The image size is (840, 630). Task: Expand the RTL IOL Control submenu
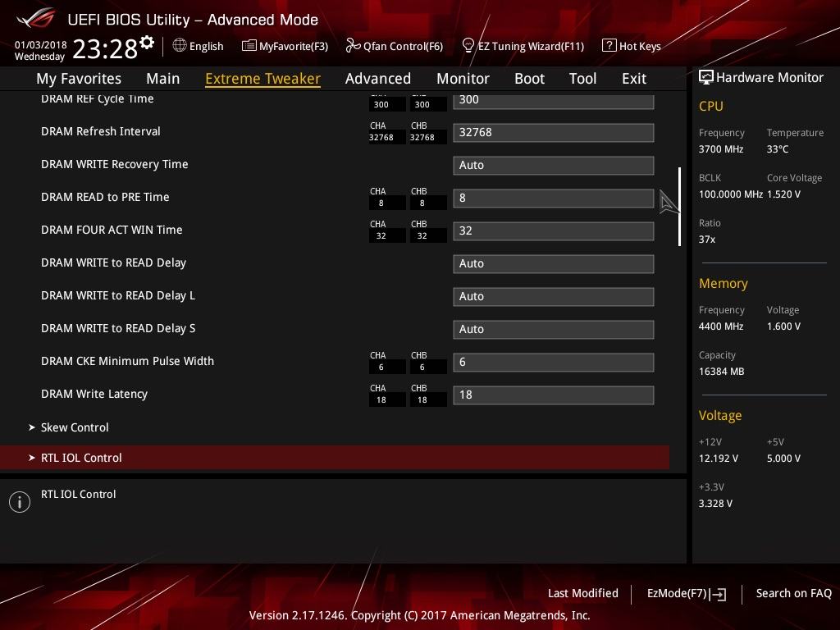pos(335,458)
